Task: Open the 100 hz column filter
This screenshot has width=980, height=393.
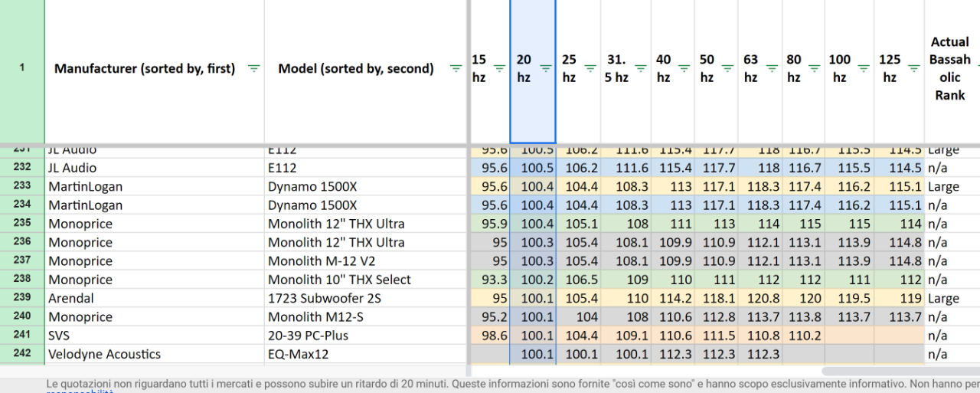Action: [x=863, y=68]
